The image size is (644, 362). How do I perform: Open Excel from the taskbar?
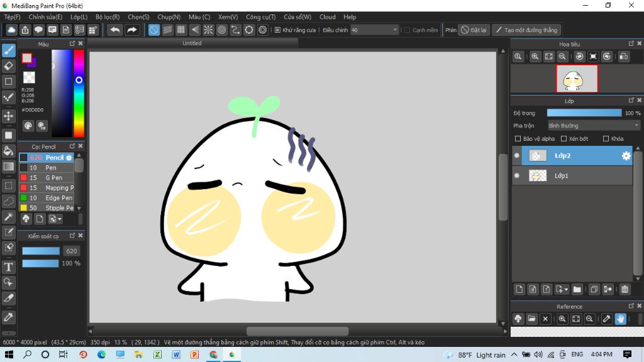click(157, 354)
